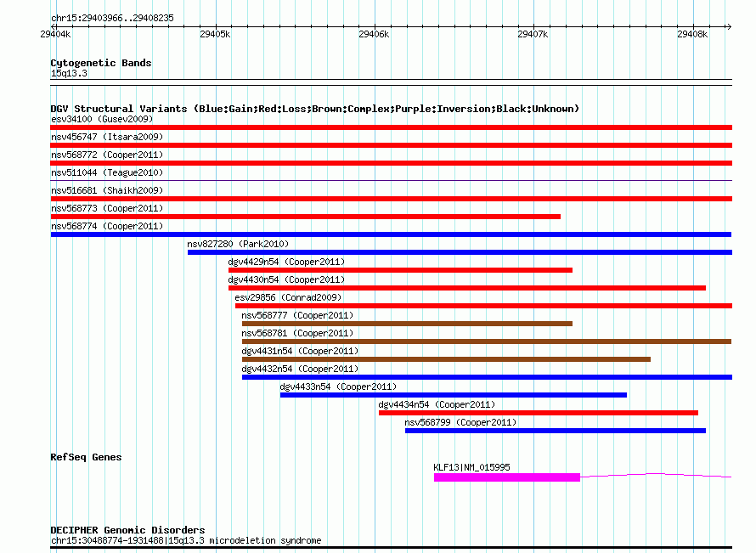Click the blue dgv4432n54 gain bar
The image size is (756, 553).
click(487, 377)
